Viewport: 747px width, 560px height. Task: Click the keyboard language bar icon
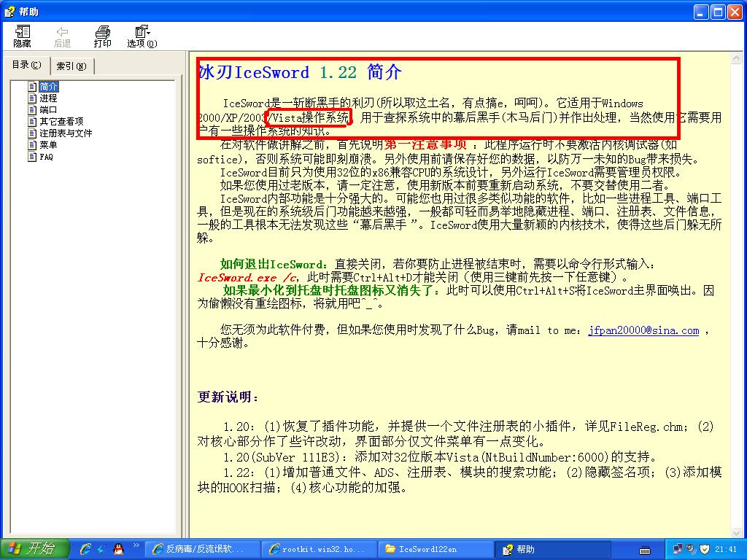[645, 550]
